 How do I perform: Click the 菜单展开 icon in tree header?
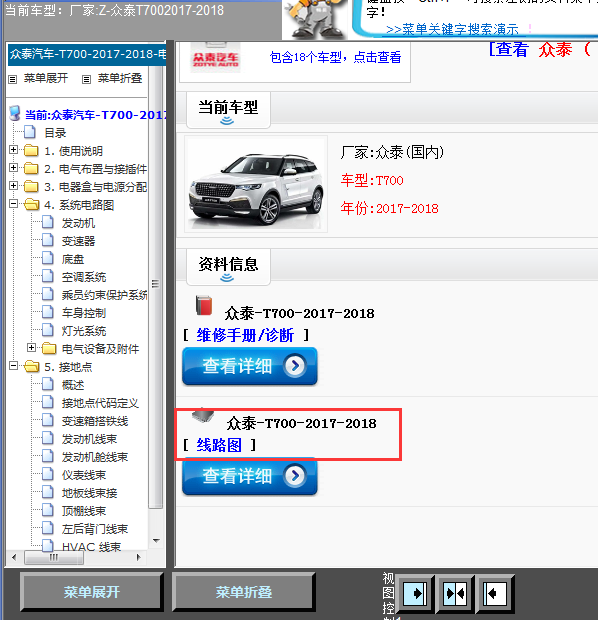[x=13, y=79]
